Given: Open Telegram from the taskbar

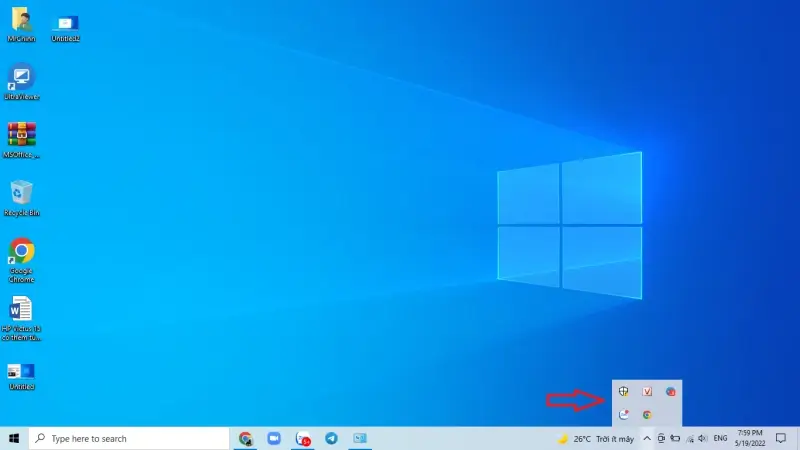Looking at the screenshot, I should [331, 438].
